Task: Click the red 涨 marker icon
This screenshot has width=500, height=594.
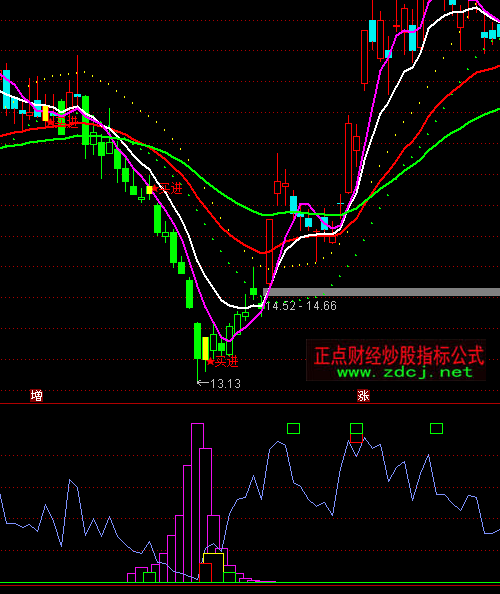Action: [363, 396]
